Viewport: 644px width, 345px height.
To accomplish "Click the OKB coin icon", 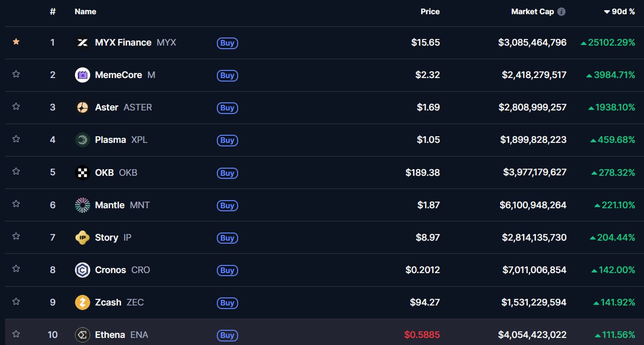I will pos(82,173).
